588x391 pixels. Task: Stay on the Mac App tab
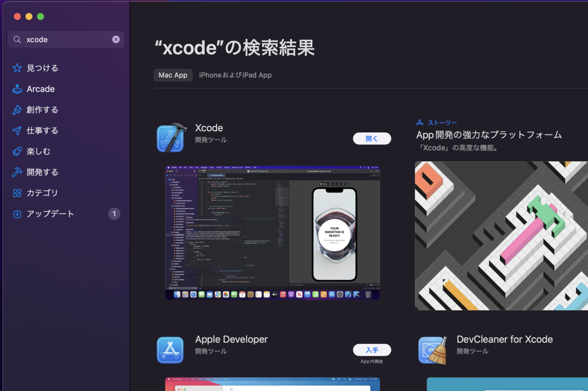[172, 75]
